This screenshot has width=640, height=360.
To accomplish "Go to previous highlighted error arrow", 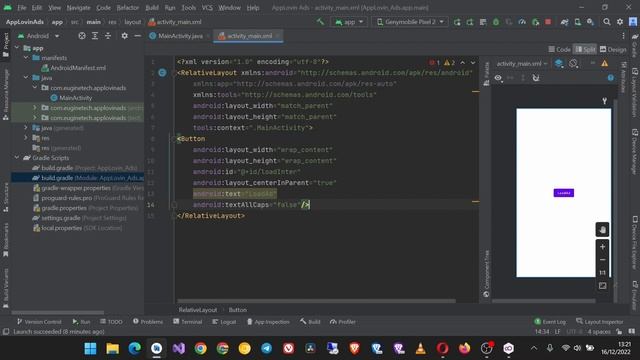I will tap(462, 63).
